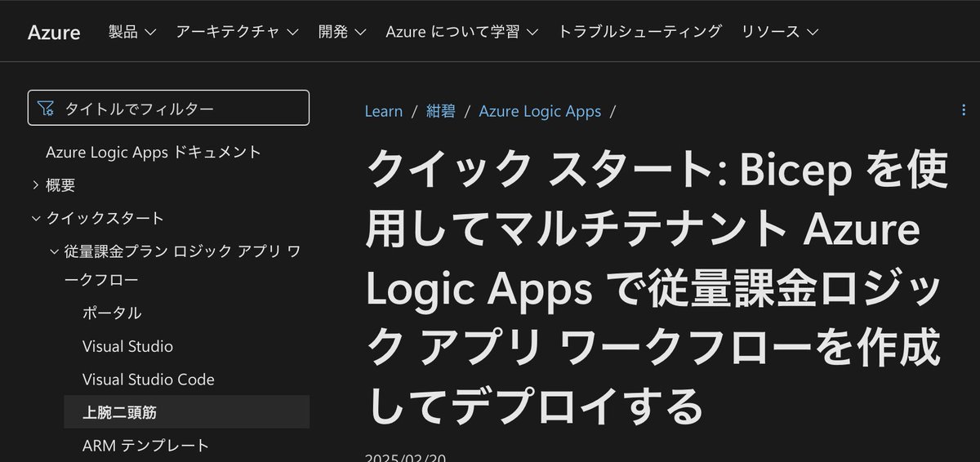This screenshot has height=462, width=980.
Task: Select Visual Studio in the sidebar
Action: click(127, 346)
